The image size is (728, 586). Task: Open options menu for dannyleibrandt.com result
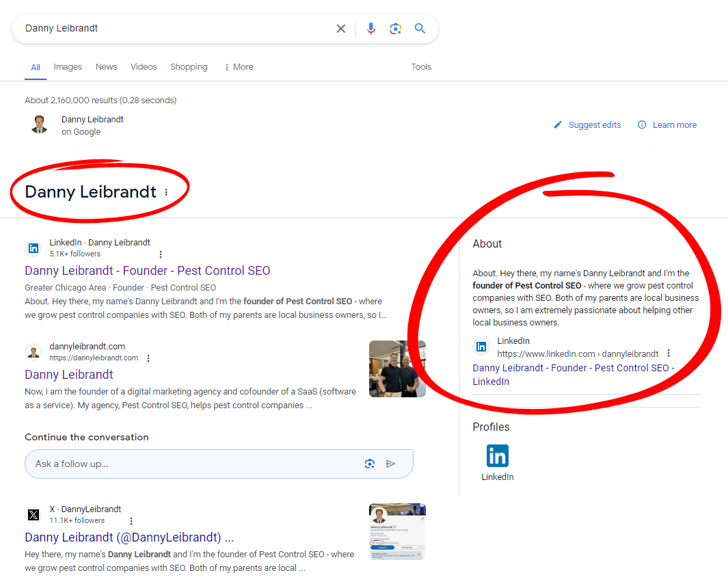[x=148, y=358]
